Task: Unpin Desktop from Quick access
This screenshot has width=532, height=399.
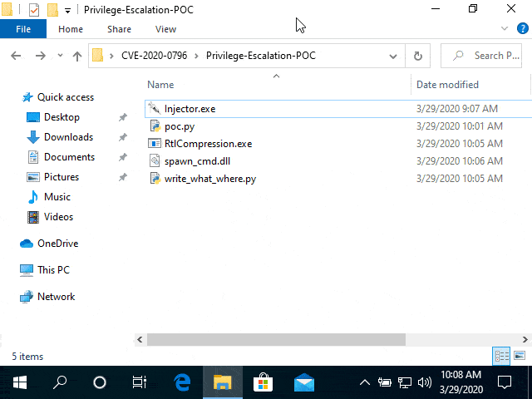Action: (122, 117)
